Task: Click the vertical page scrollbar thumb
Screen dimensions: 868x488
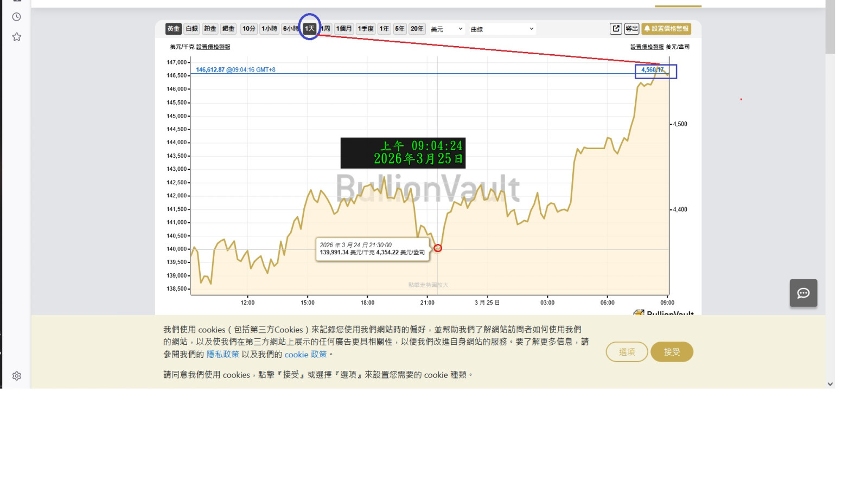Action: 830,27
